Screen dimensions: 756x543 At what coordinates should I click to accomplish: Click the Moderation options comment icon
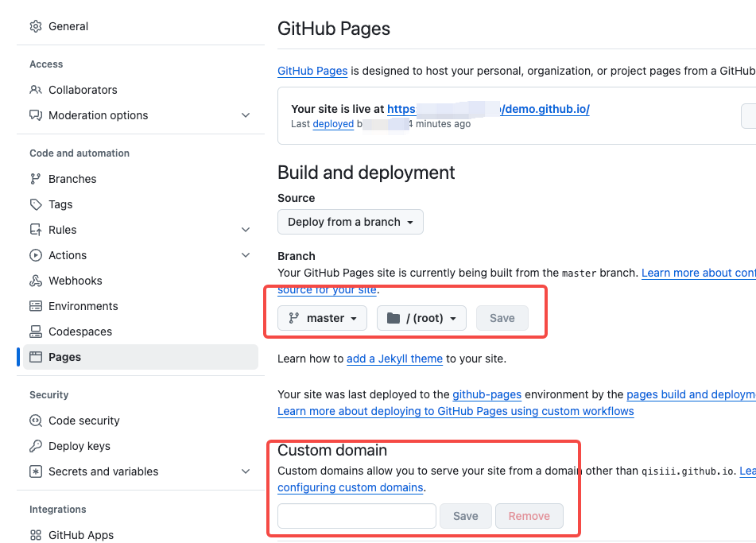point(36,115)
